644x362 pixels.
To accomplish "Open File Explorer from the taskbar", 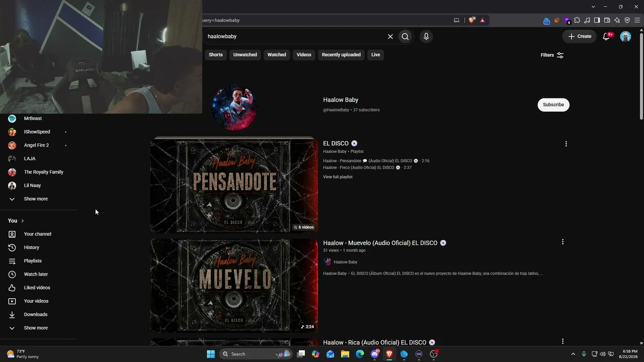I will click(x=345, y=354).
